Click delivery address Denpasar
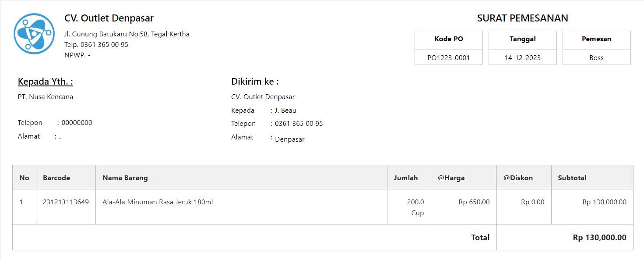Image resolution: width=644 pixels, height=260 pixels. pyautogui.click(x=290, y=139)
